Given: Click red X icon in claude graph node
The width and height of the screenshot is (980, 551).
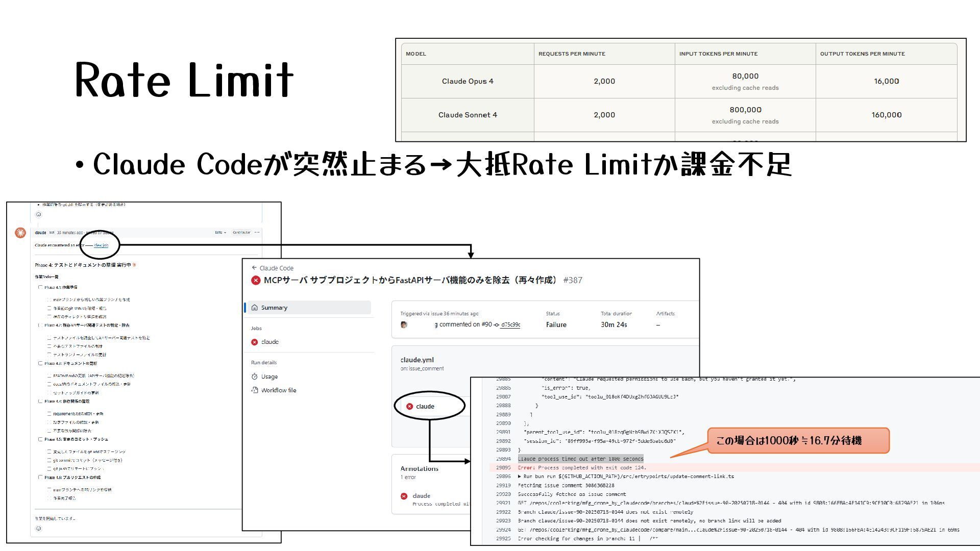Looking at the screenshot, I should (409, 407).
